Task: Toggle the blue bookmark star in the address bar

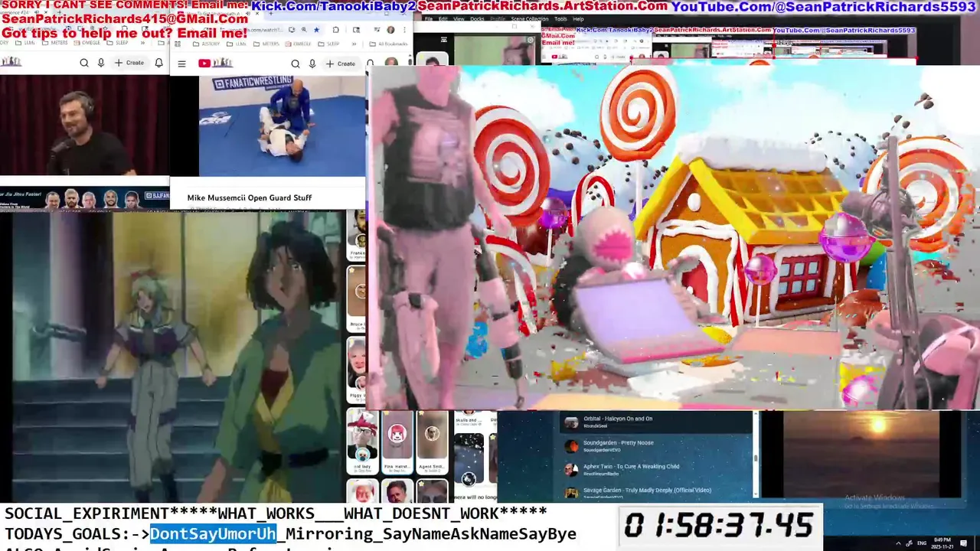Action: pos(316,30)
